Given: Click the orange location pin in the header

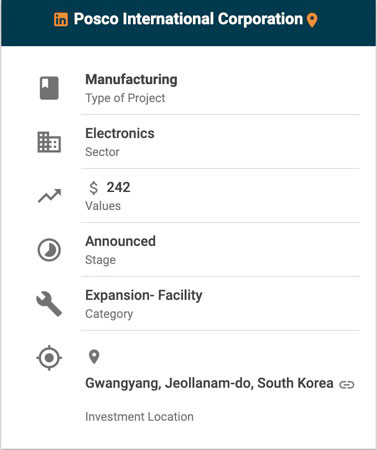Looking at the screenshot, I should [312, 20].
